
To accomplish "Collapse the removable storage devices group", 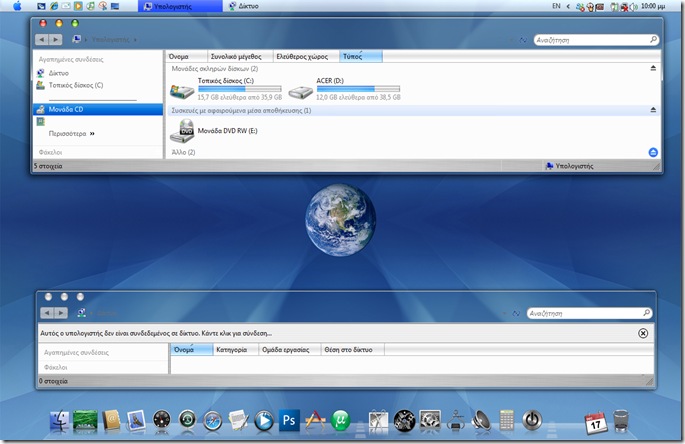I will click(653, 110).
